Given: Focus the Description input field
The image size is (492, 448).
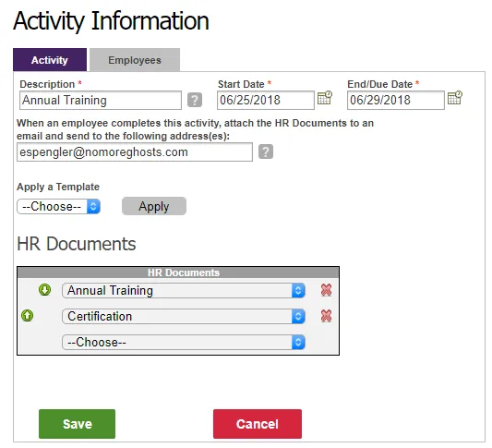Looking at the screenshot, I should point(101,100).
